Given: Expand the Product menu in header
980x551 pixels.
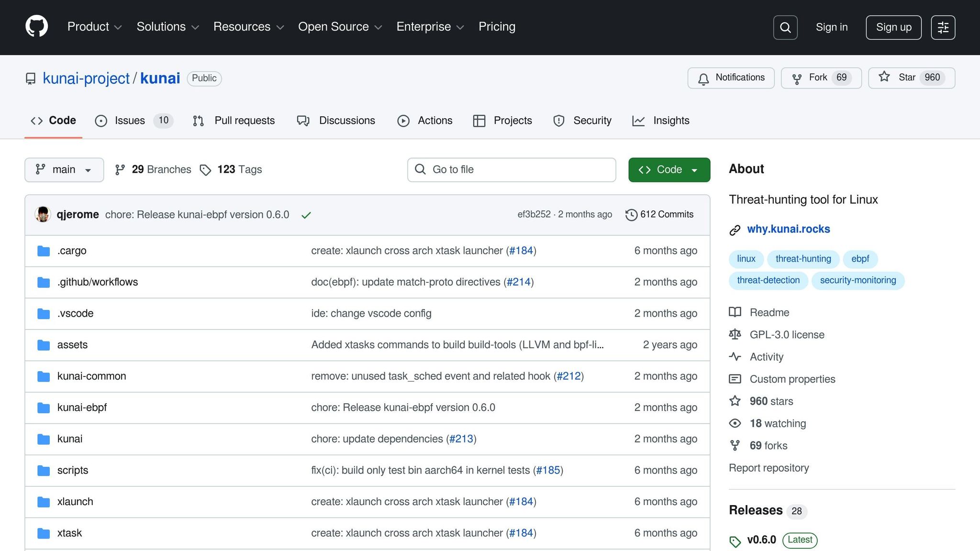Looking at the screenshot, I should coord(94,27).
